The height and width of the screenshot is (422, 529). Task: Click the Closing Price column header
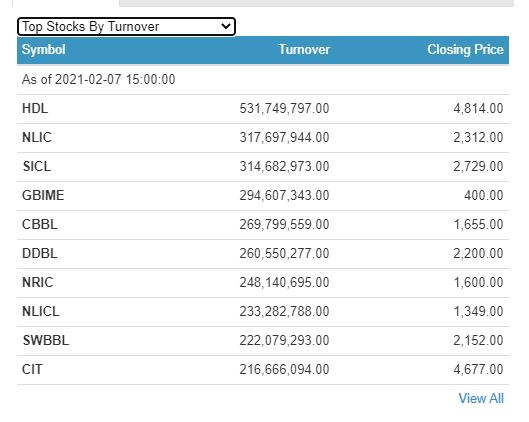tap(465, 50)
